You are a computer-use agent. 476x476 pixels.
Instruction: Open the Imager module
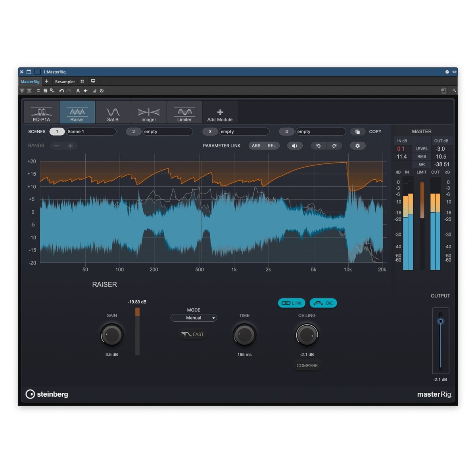point(149,112)
